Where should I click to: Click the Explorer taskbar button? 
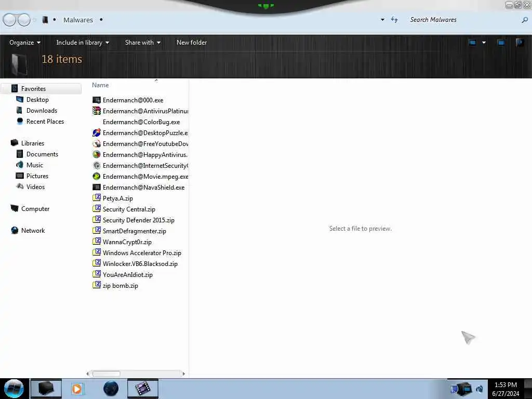pyautogui.click(x=46, y=389)
